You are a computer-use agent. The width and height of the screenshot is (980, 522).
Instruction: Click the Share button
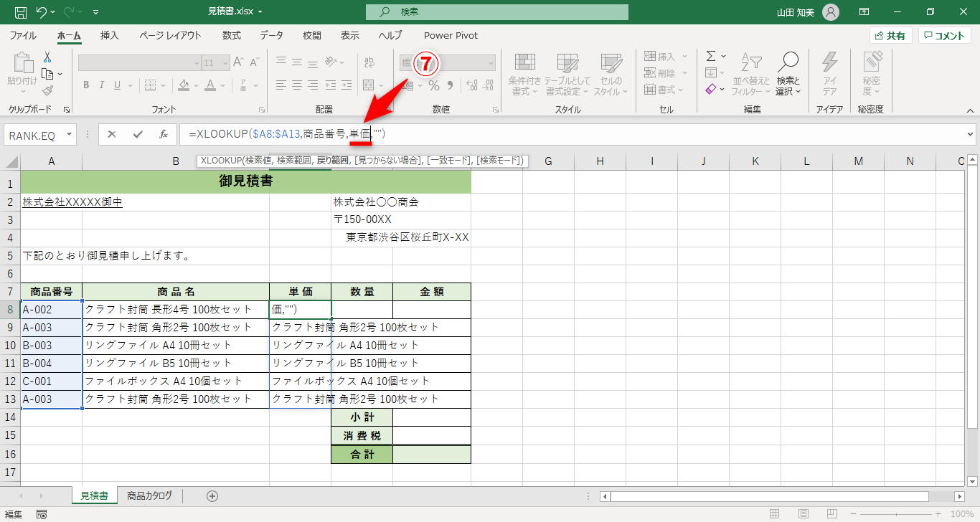click(890, 35)
